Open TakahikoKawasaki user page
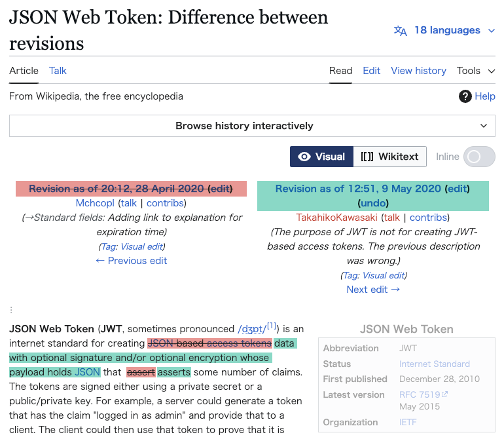The height and width of the screenshot is (439, 504). pyautogui.click(x=336, y=218)
